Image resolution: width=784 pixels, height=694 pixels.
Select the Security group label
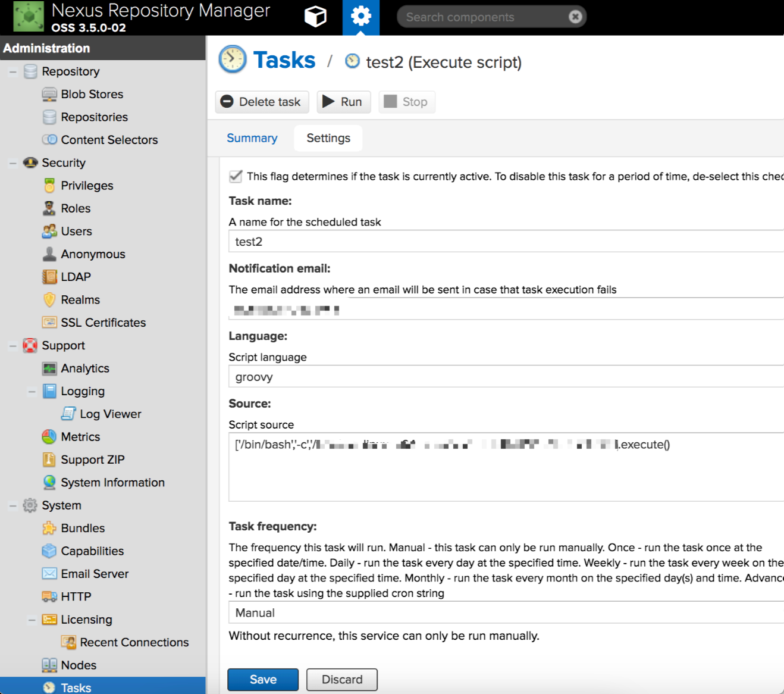pyautogui.click(x=64, y=163)
